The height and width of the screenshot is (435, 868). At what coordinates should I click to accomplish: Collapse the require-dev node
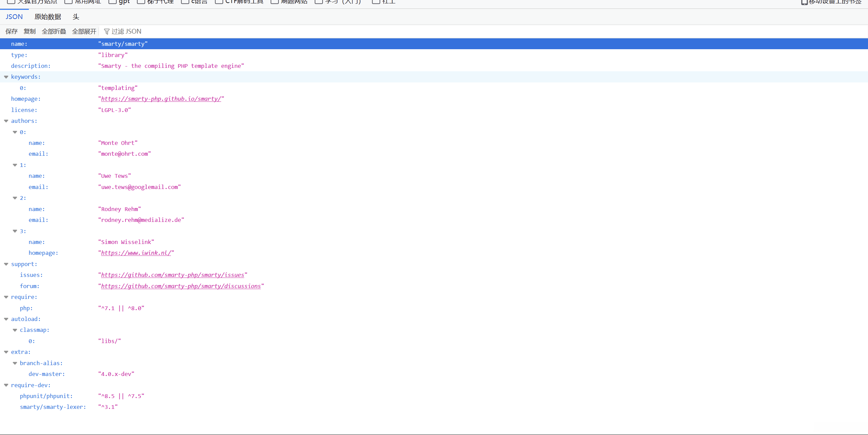6,385
